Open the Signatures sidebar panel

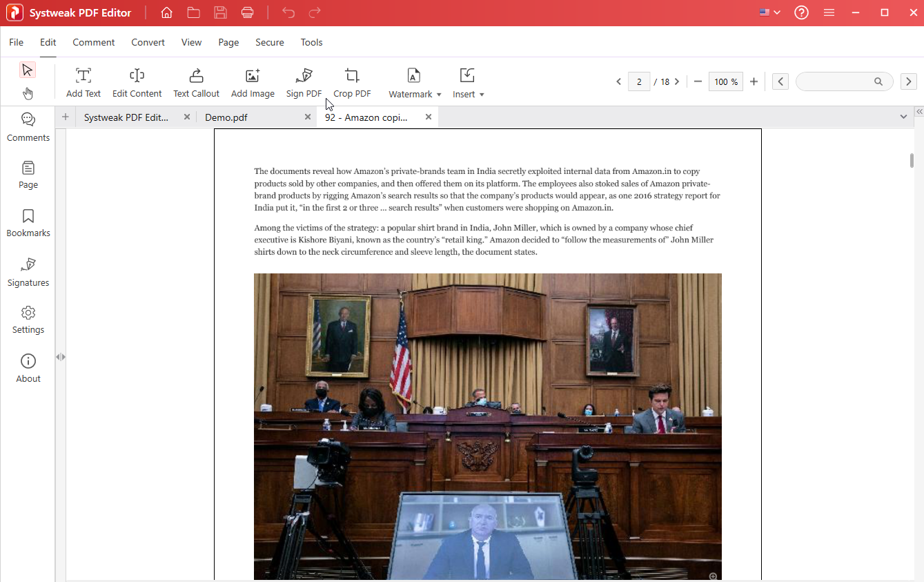tap(28, 271)
